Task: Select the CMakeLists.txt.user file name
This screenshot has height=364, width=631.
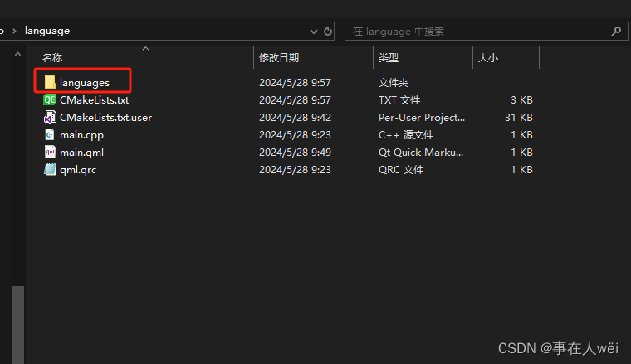Action: 105,118
